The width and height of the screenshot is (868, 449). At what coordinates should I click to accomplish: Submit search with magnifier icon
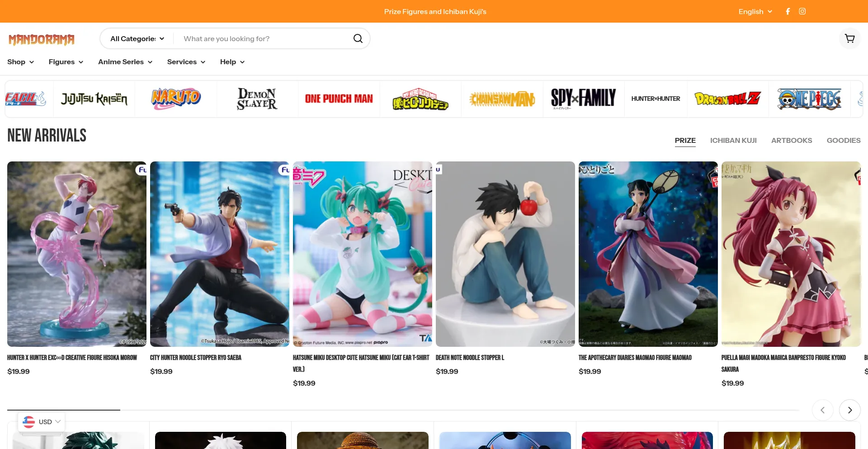point(358,39)
